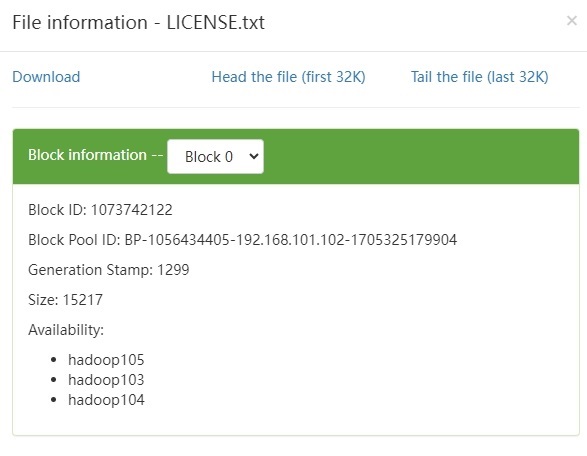Click the bullet beside hadoop103
587x456 pixels.
(54, 380)
